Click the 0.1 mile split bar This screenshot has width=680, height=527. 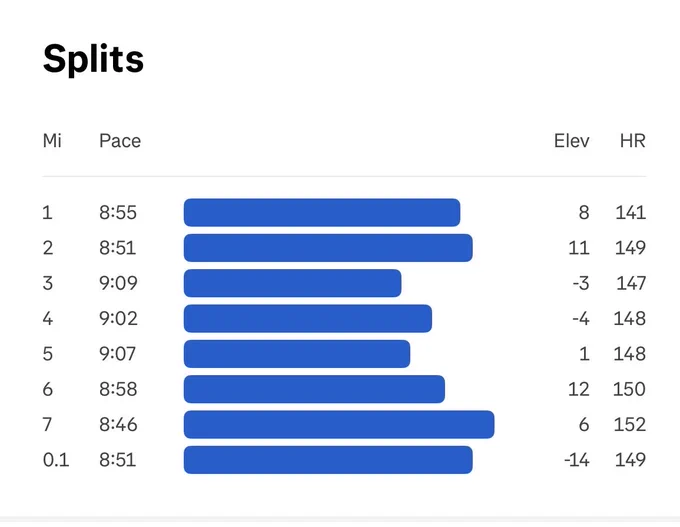coord(328,460)
